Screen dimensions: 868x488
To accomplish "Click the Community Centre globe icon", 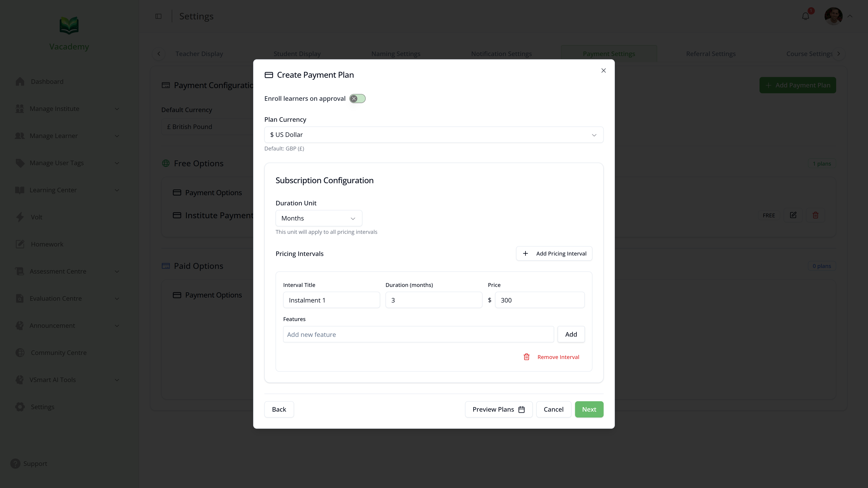I will [20, 353].
